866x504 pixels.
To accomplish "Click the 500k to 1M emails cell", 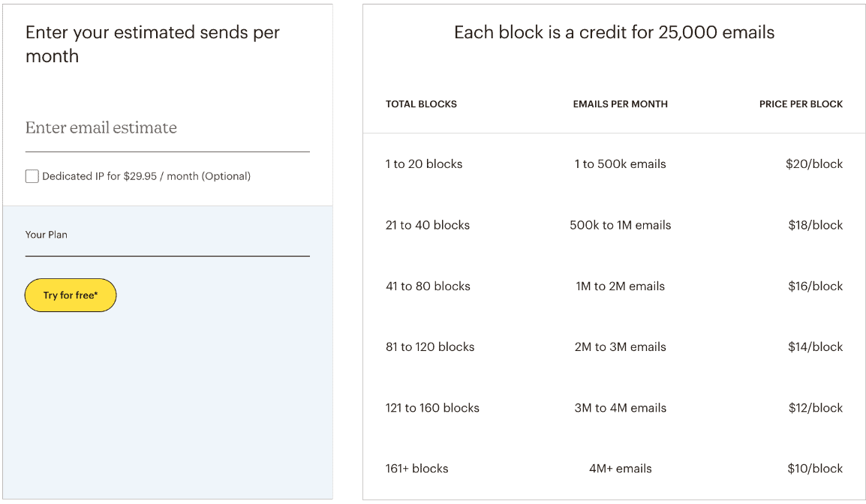I will click(x=620, y=225).
